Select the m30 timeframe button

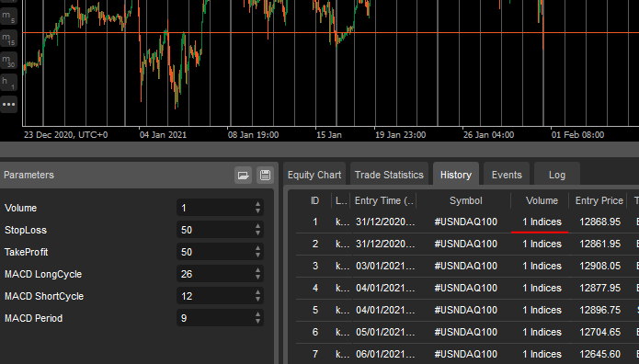click(x=8, y=61)
